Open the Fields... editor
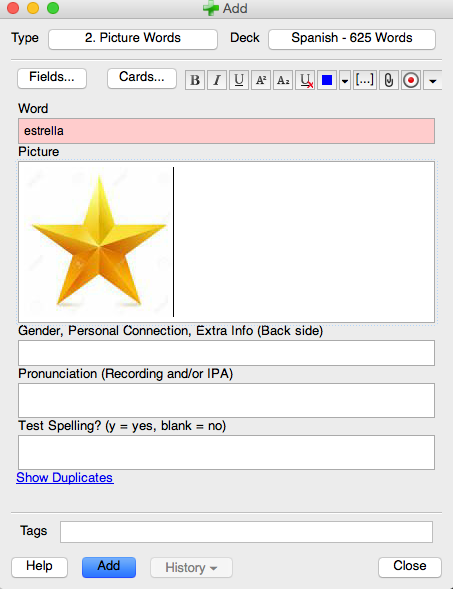The width and height of the screenshot is (453, 589). tap(52, 78)
